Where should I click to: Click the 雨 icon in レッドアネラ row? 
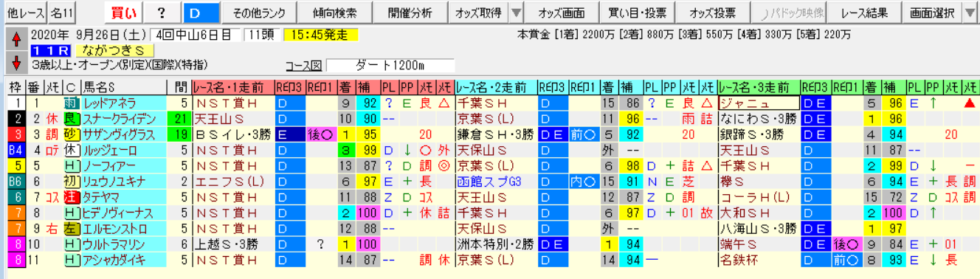click(x=71, y=103)
